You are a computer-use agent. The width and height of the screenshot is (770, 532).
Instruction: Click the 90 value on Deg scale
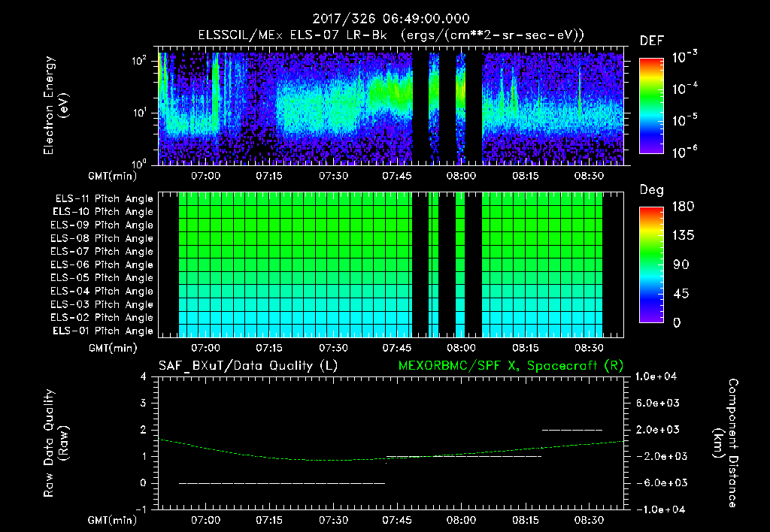point(681,264)
